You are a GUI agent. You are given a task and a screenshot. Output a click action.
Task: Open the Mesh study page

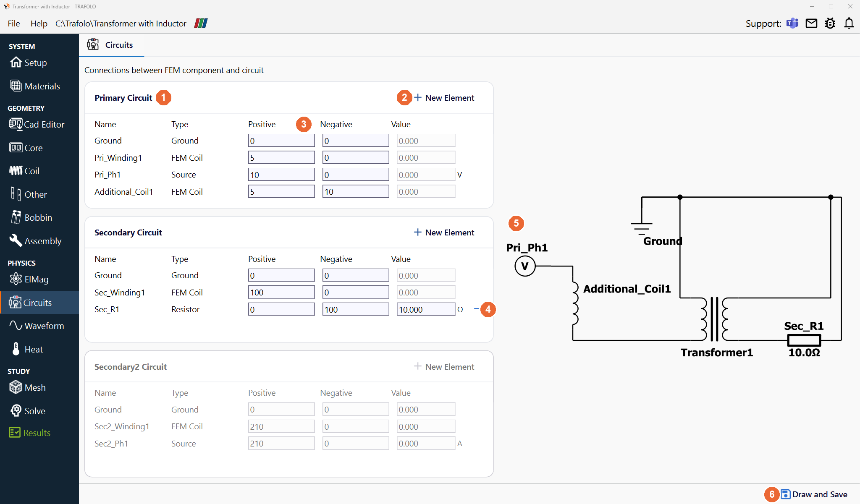pyautogui.click(x=28, y=387)
